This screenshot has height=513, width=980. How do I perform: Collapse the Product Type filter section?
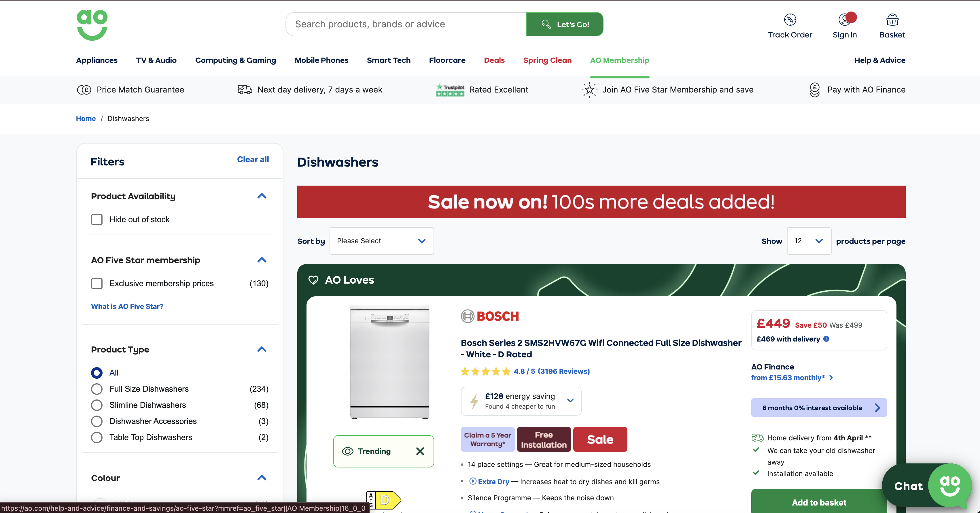(x=262, y=349)
